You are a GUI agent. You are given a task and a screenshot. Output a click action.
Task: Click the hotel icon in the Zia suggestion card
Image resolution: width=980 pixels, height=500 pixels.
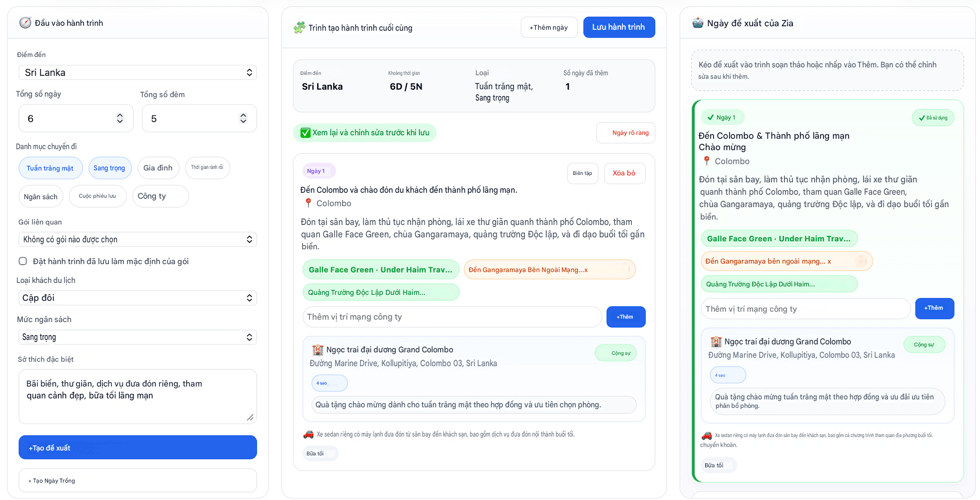click(716, 341)
